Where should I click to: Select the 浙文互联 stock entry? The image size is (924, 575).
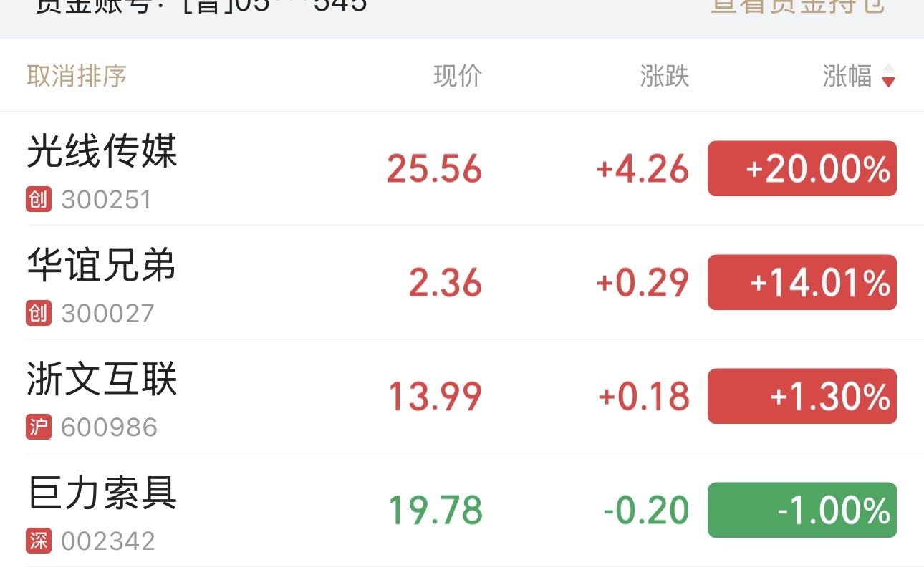point(462,396)
